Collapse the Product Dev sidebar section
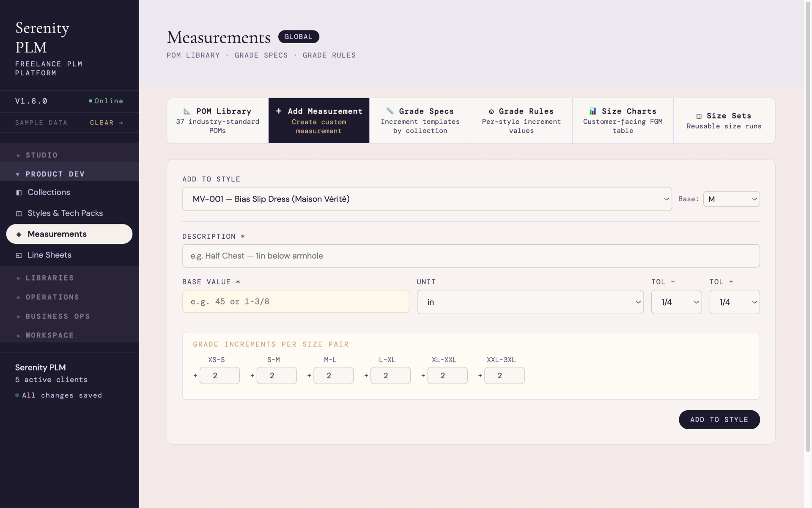 coord(69,174)
